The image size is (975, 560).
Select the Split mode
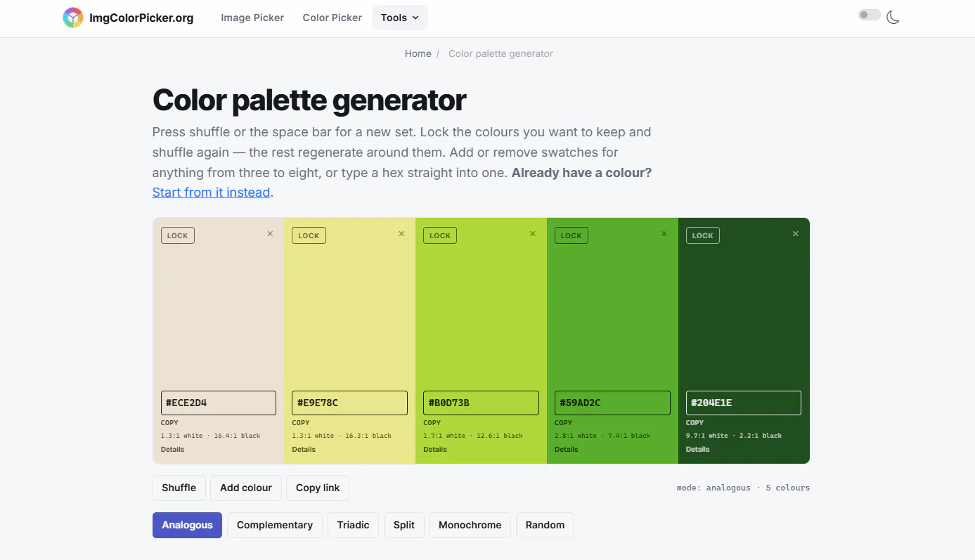[x=404, y=525]
